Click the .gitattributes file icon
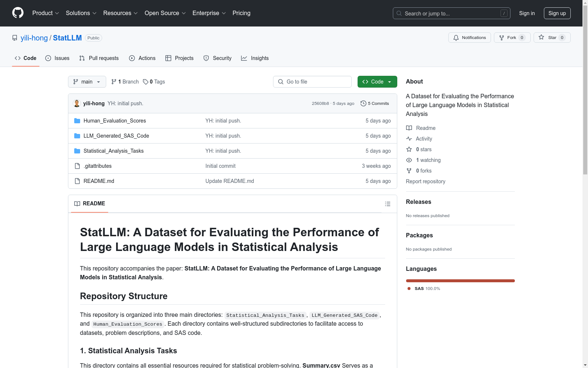 click(77, 166)
